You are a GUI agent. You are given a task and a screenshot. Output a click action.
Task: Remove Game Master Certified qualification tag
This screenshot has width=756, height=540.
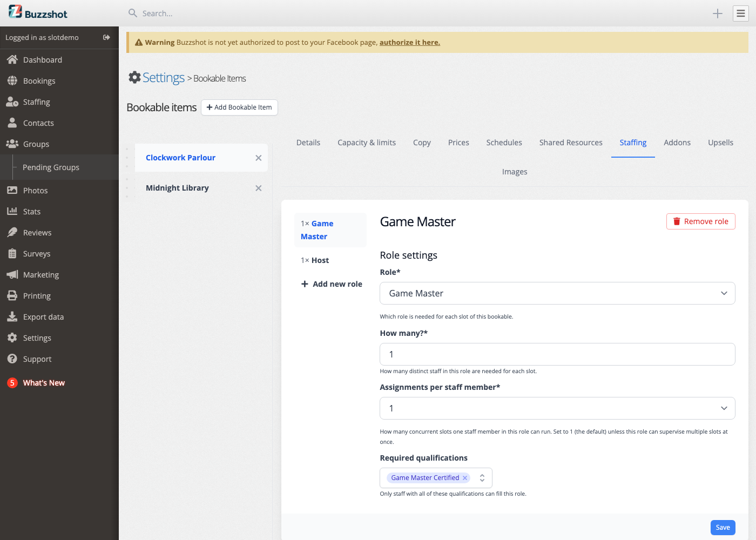[465, 478]
